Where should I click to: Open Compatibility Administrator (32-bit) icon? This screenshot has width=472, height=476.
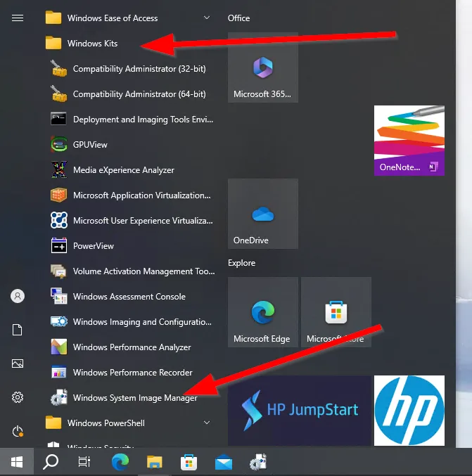point(58,69)
